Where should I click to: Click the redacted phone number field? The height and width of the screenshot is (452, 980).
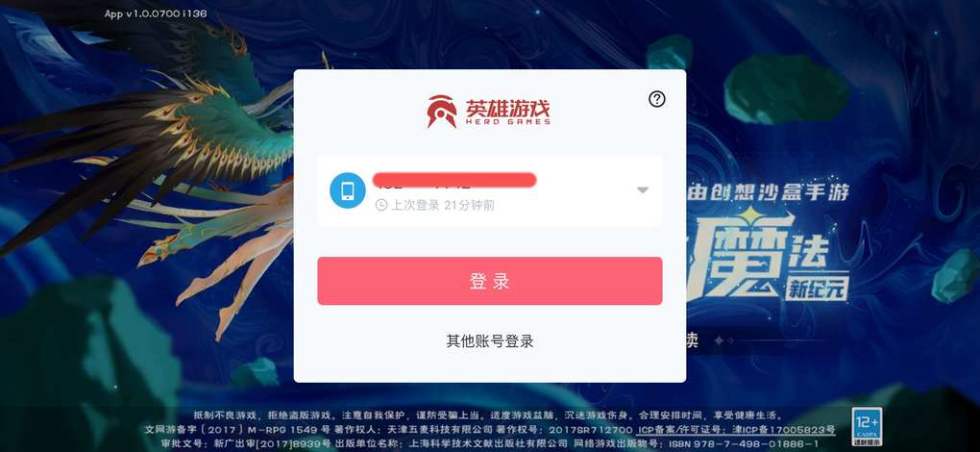pos(454,181)
